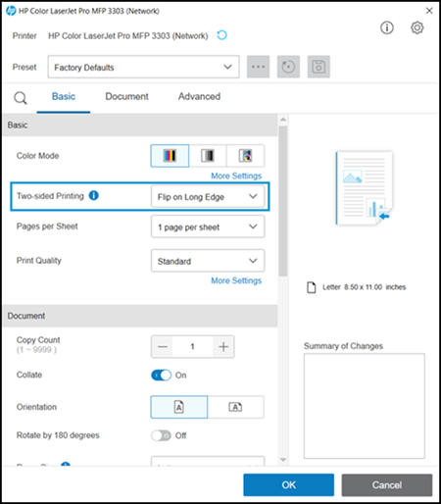This screenshot has height=504, width=441.
Task: Open More Settings link under Print Quality
Action: click(236, 280)
